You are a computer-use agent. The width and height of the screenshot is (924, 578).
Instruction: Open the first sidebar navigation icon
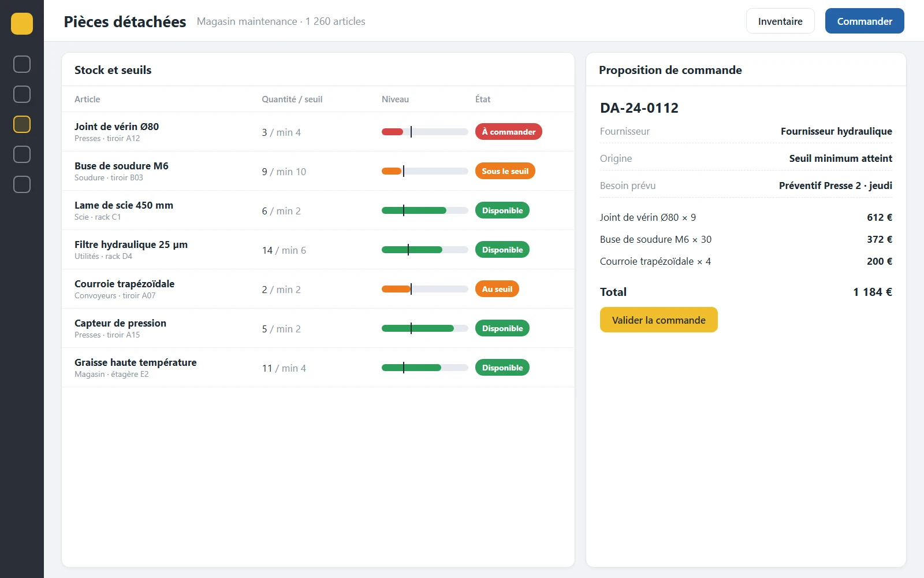(x=22, y=64)
